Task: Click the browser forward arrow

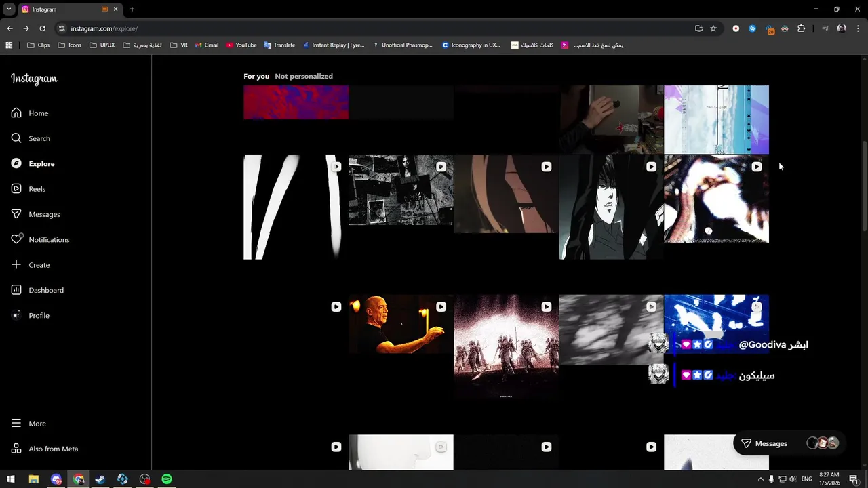Action: click(x=26, y=28)
